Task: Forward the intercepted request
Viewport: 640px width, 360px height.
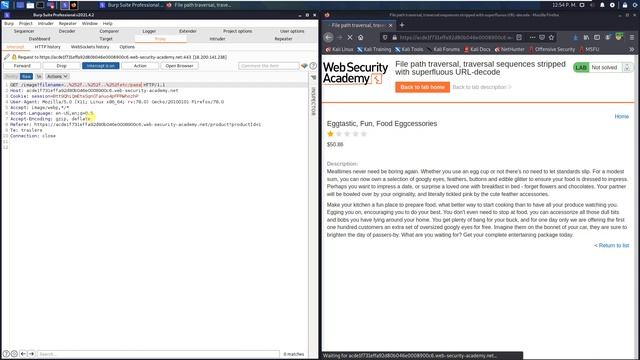Action: (22, 66)
